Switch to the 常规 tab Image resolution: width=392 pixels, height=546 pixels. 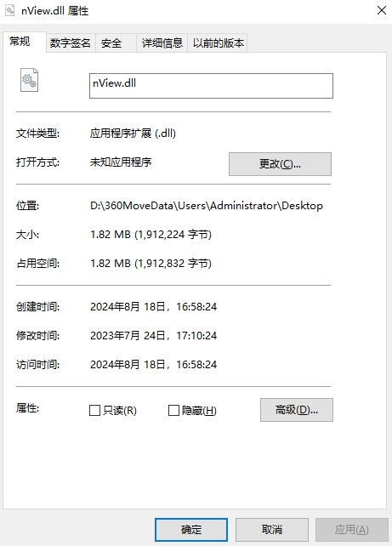[25, 42]
